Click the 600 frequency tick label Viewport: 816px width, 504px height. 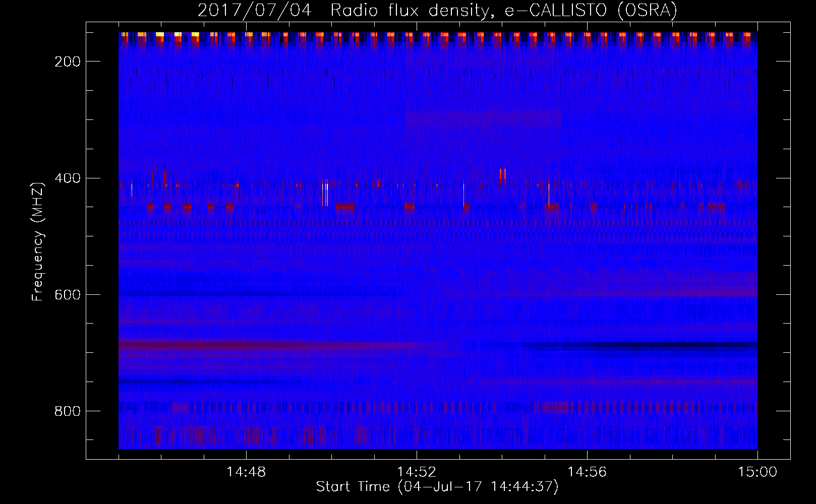(x=68, y=295)
